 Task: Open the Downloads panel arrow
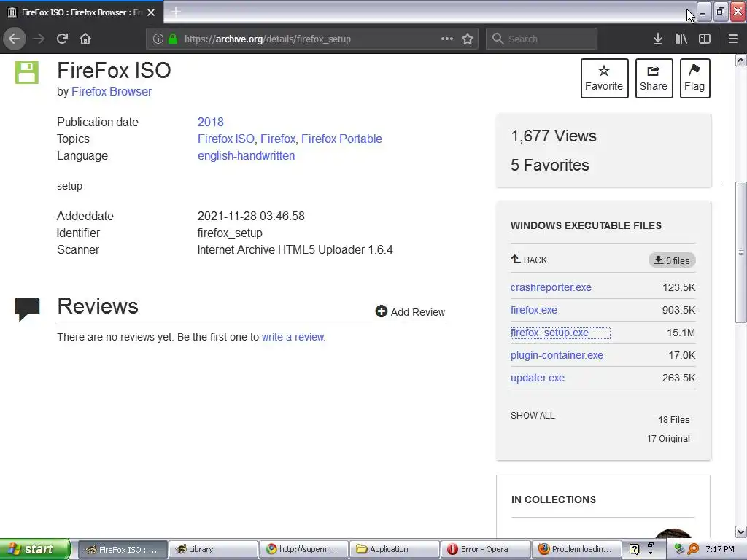tap(658, 39)
